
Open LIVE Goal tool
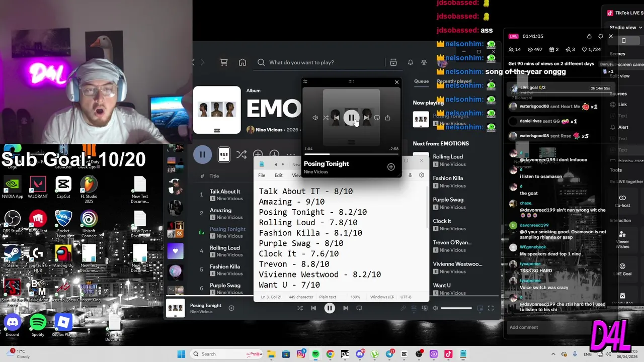click(622, 269)
